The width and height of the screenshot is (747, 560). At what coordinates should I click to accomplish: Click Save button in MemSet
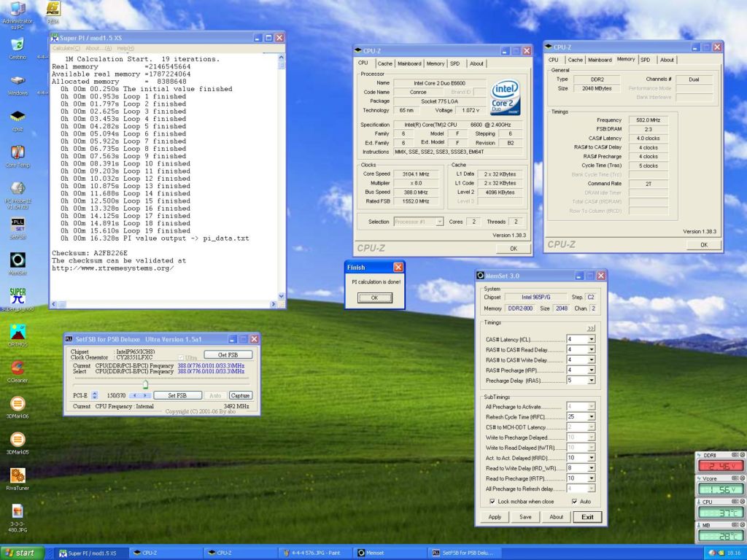coord(525,517)
